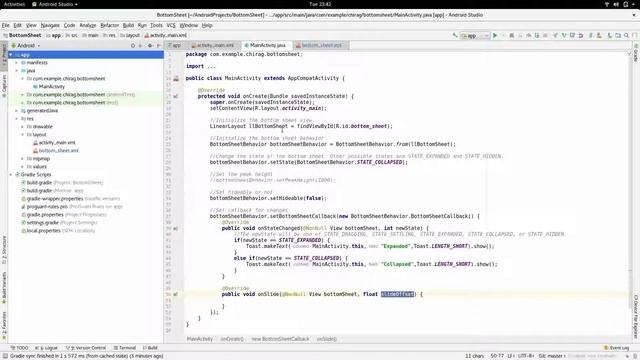Click override gutter icon beside onCreate
Image resolution: width=640 pixels, height=360 pixels.
click(176, 96)
